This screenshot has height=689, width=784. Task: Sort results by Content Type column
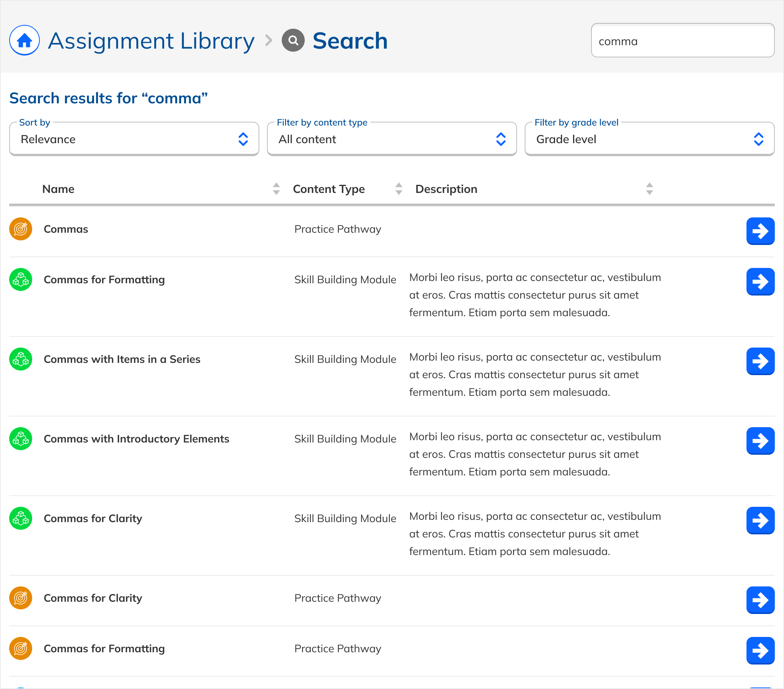[399, 189]
